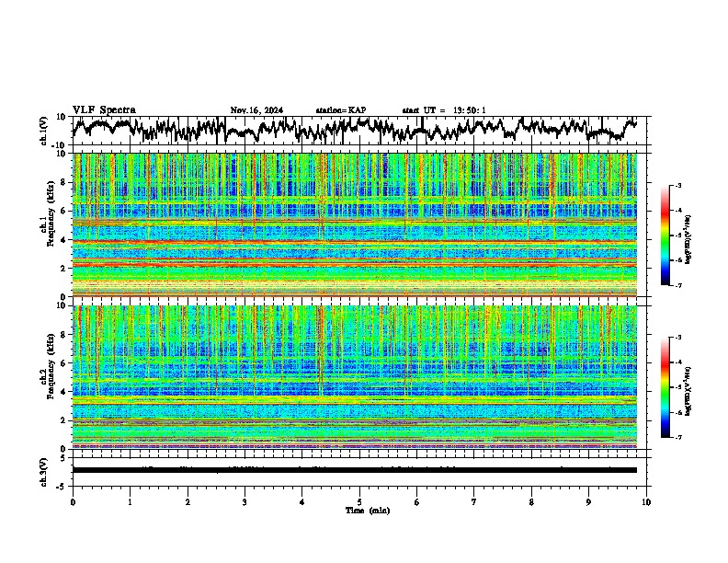Click the ch.1 PSD color scale bar
The height and width of the screenshot is (563, 728).
coord(665,236)
